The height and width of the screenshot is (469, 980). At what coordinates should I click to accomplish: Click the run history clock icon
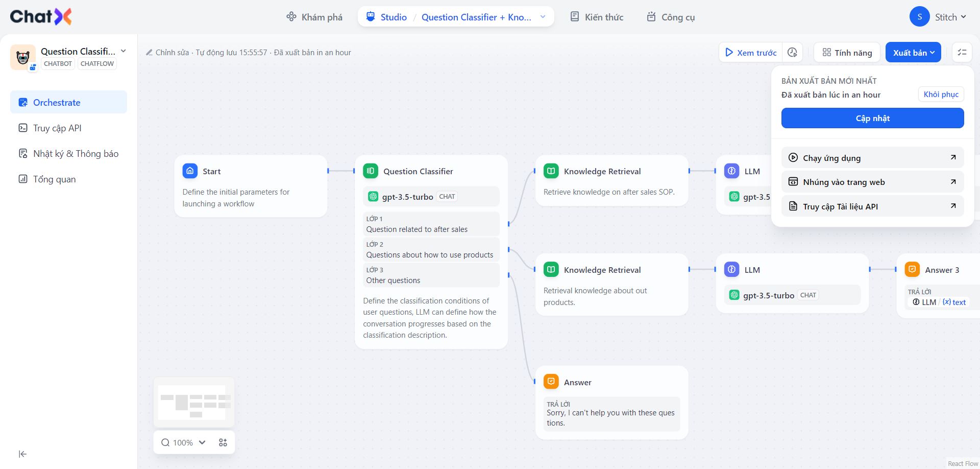[792, 53]
